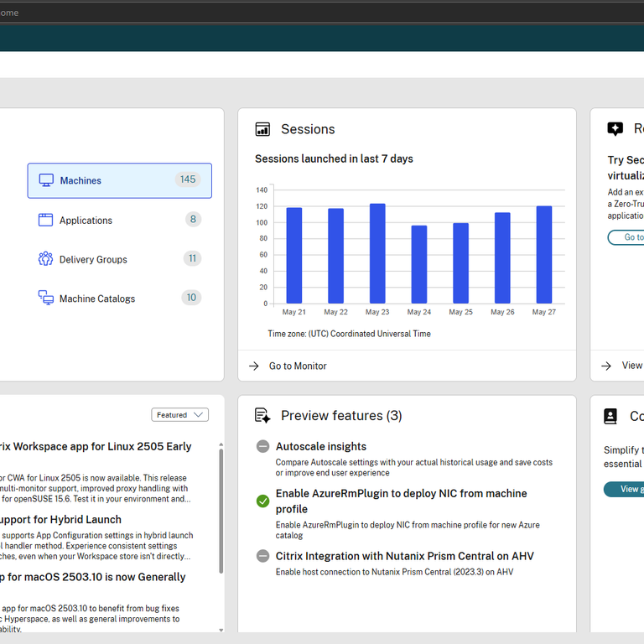Click the news list scrollbar thumb
The height and width of the screenshot is (644, 644).
(x=221, y=511)
